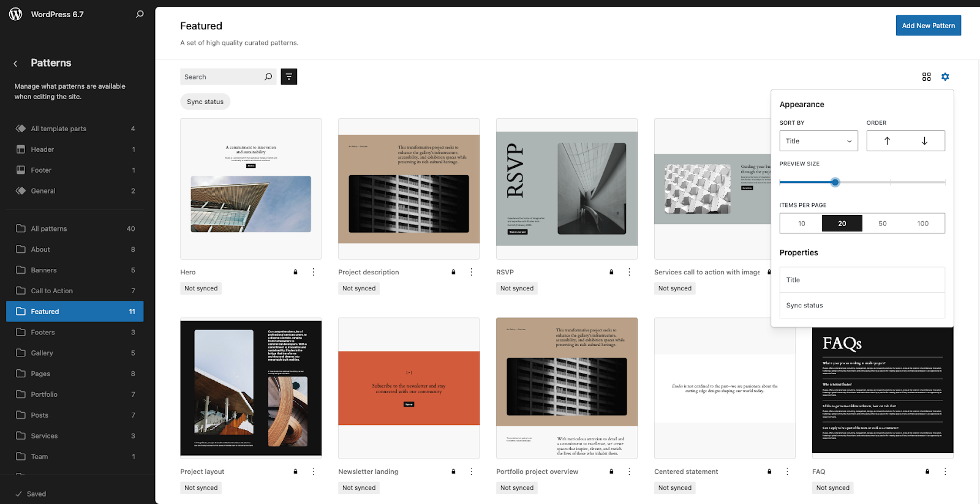This screenshot has height=504, width=980.
Task: Select the Footers patterns category
Action: point(75,333)
